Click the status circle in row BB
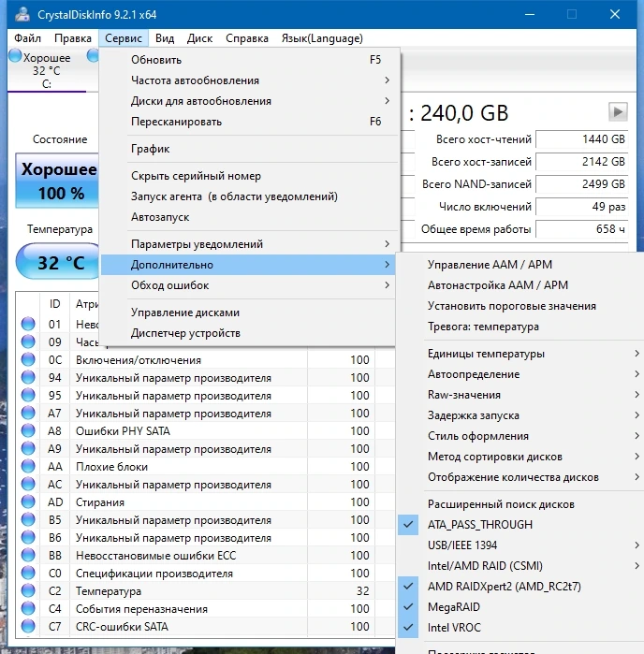This screenshot has width=644, height=654. pyautogui.click(x=28, y=555)
